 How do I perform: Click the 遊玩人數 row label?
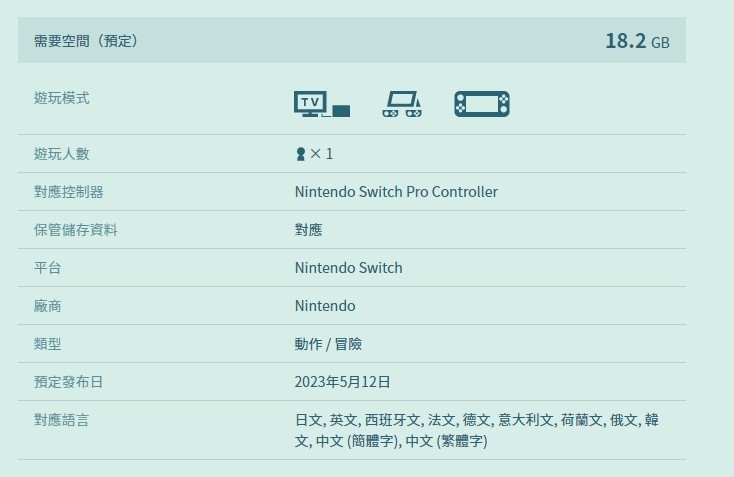point(62,154)
